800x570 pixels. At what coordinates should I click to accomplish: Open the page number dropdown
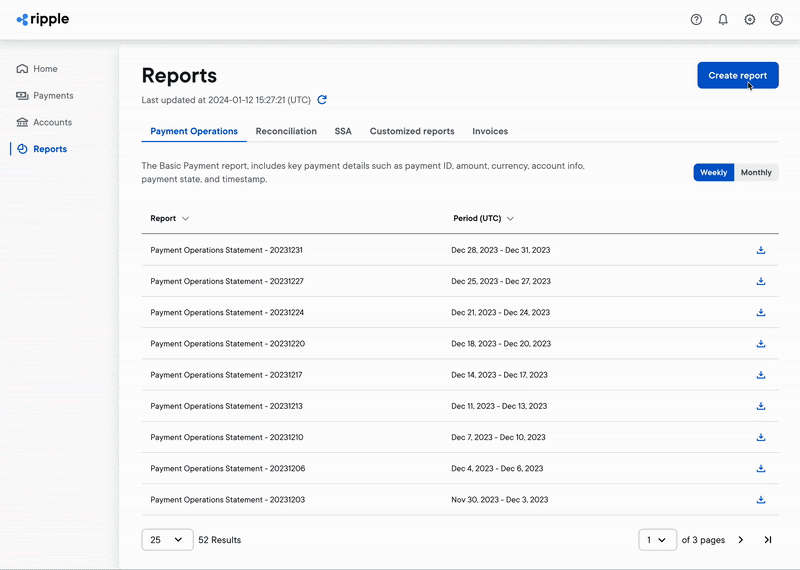coord(657,540)
